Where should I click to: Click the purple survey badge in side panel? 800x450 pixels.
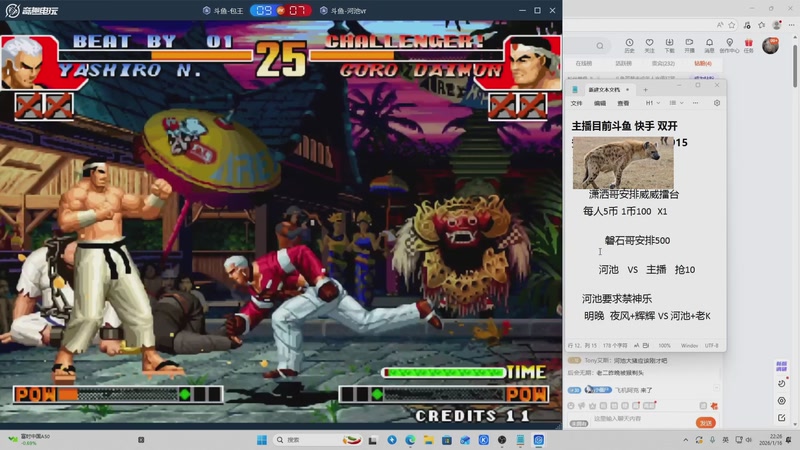tap(781, 366)
